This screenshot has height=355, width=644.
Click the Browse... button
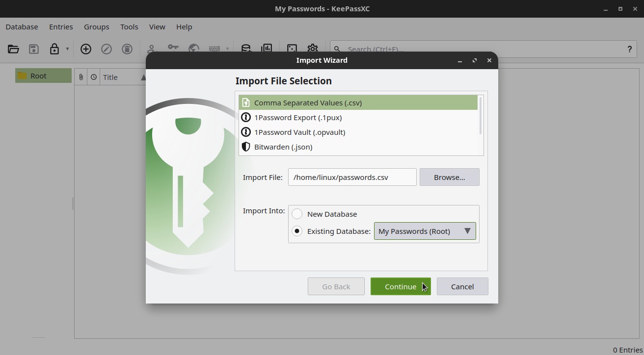point(449,177)
